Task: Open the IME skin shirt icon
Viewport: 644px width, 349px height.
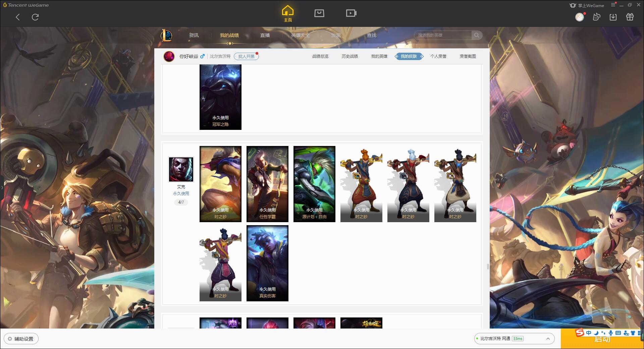Action: coord(633,333)
